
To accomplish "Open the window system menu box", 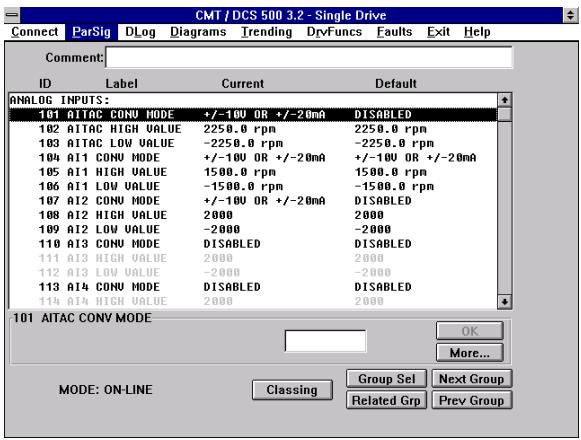I will [x=12, y=15].
